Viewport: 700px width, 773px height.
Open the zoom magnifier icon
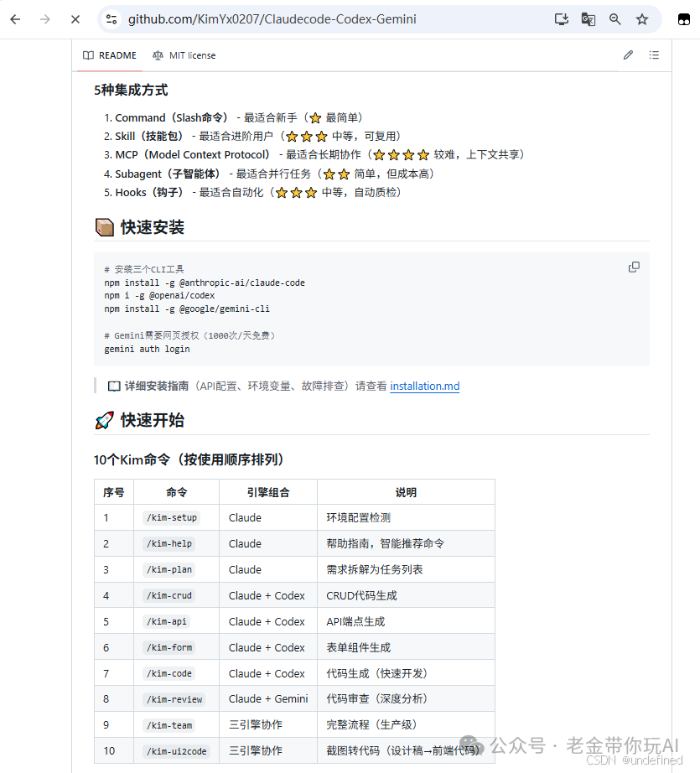(614, 19)
